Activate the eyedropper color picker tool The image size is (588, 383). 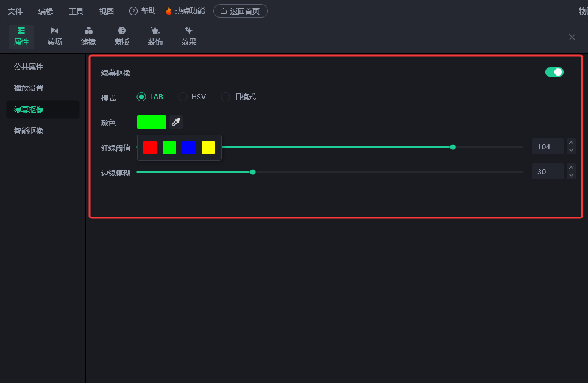tap(176, 122)
